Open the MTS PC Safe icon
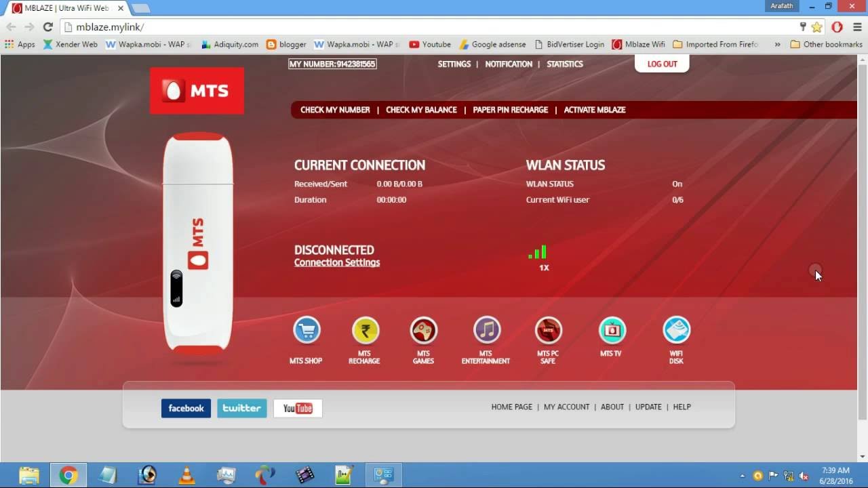Image resolution: width=868 pixels, height=488 pixels. (x=548, y=330)
